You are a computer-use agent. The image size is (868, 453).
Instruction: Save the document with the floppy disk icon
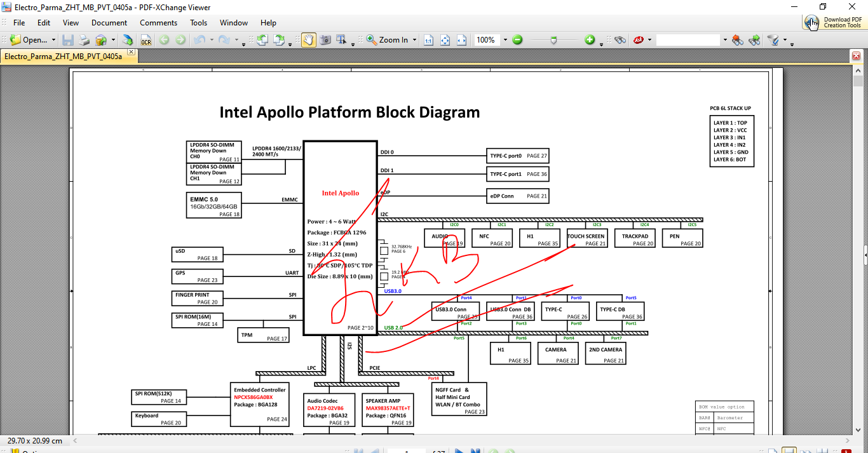pyautogui.click(x=67, y=39)
